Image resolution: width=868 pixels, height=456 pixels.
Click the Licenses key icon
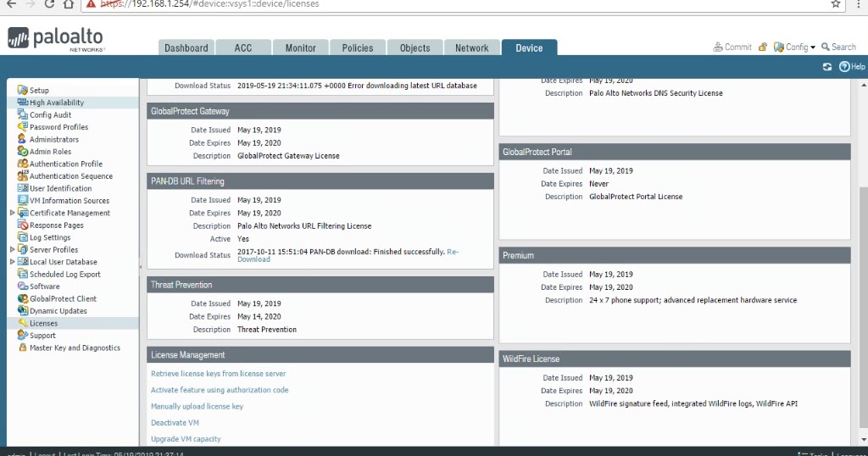pos(23,323)
